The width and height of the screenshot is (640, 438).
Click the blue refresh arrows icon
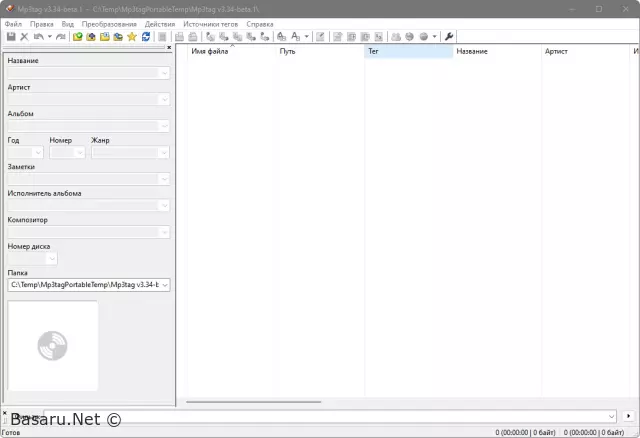pyautogui.click(x=146, y=37)
